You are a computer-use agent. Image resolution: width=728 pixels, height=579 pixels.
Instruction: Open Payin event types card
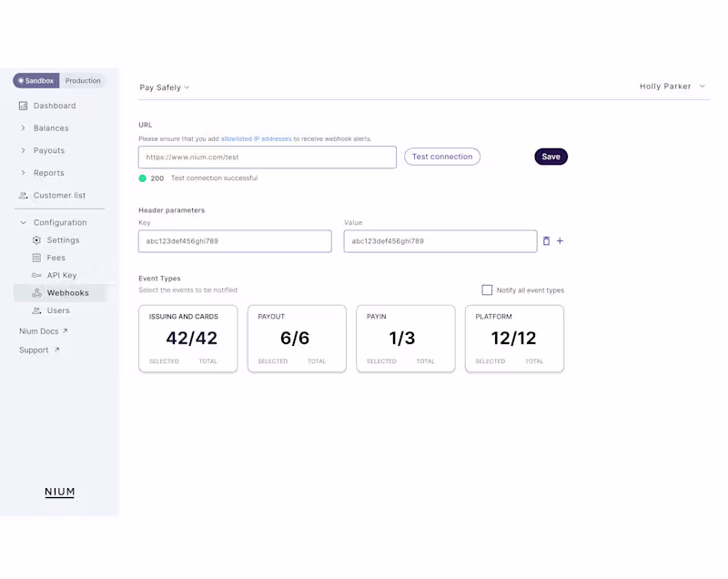[405, 339]
